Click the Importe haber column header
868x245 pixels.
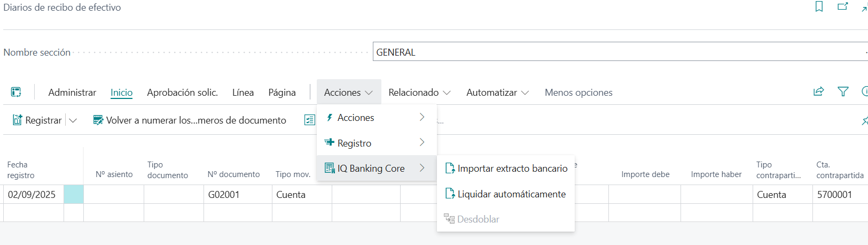(716, 174)
